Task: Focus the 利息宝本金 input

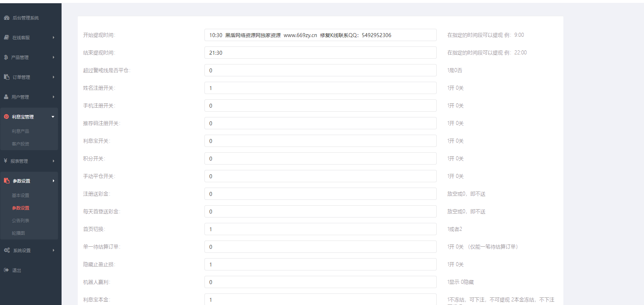Action: [320, 299]
